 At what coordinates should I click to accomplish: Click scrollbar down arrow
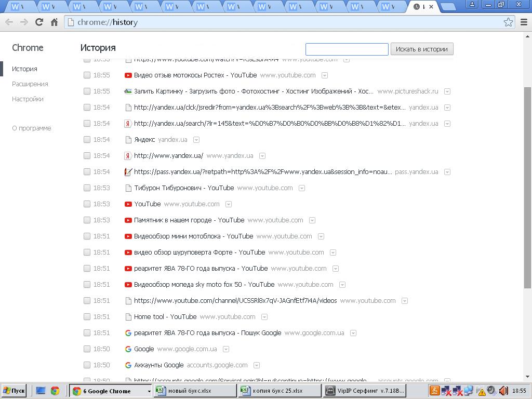[528, 377]
